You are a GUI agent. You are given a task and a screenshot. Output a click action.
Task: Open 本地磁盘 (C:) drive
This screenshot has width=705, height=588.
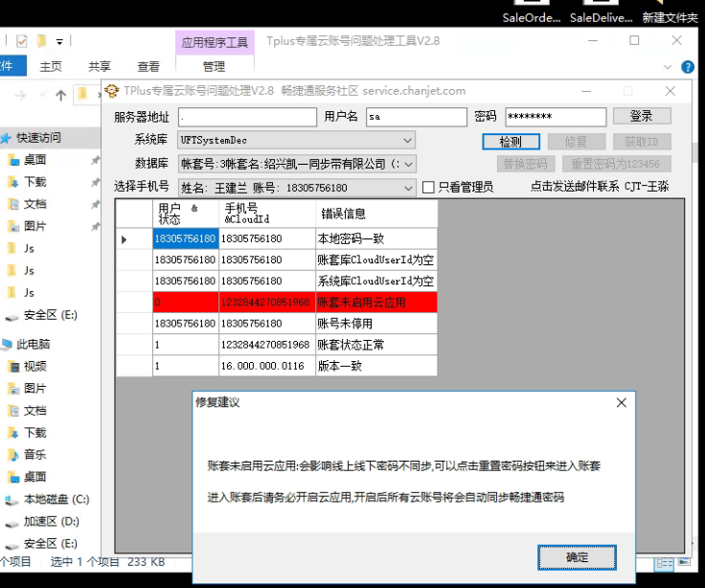57,499
